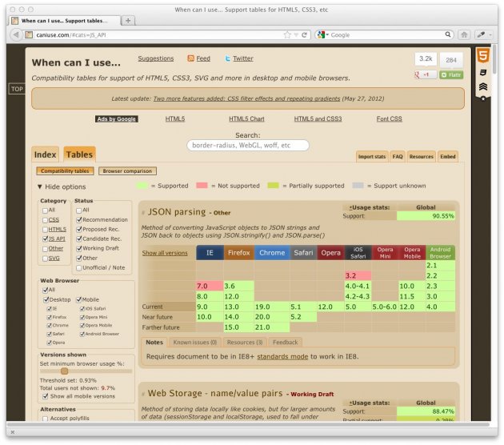Select the Tables tab
Viewport: 504px width, 445px height.
point(79,154)
